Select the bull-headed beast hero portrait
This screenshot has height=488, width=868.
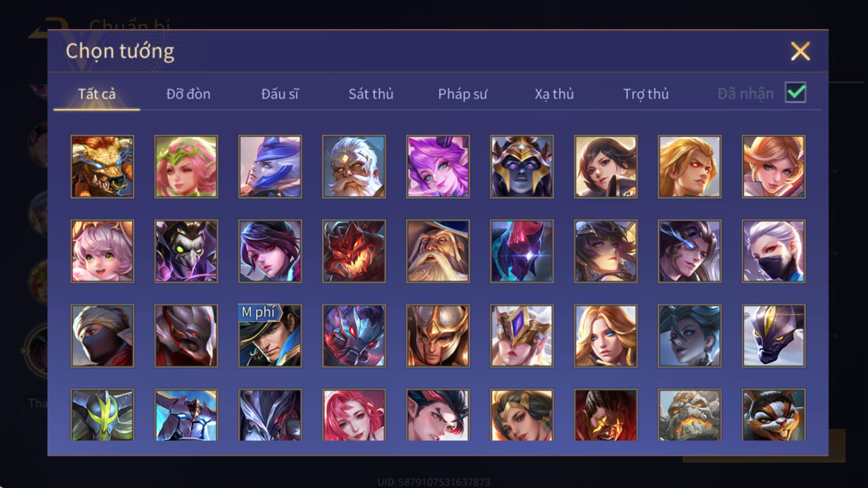tap(102, 166)
